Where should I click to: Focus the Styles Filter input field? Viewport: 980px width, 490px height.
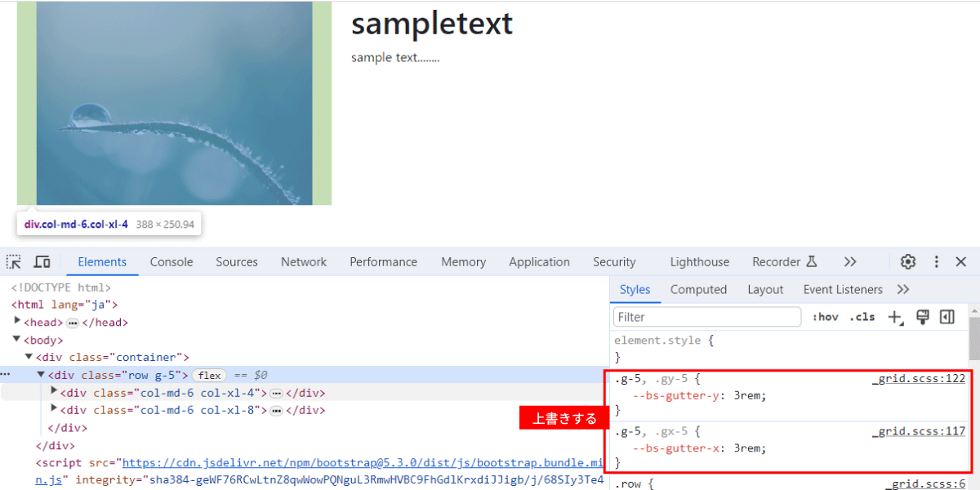tap(707, 317)
